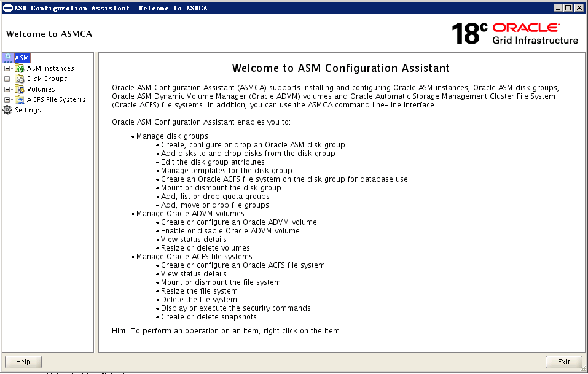Expand the Volumes tree node

tap(7, 89)
